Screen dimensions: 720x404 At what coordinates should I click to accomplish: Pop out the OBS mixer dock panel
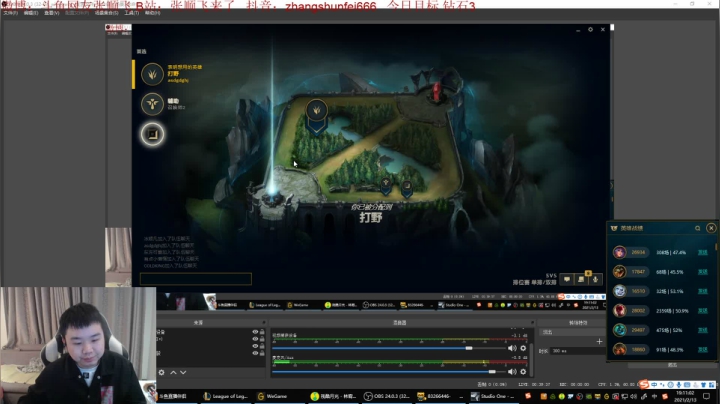coord(532,323)
